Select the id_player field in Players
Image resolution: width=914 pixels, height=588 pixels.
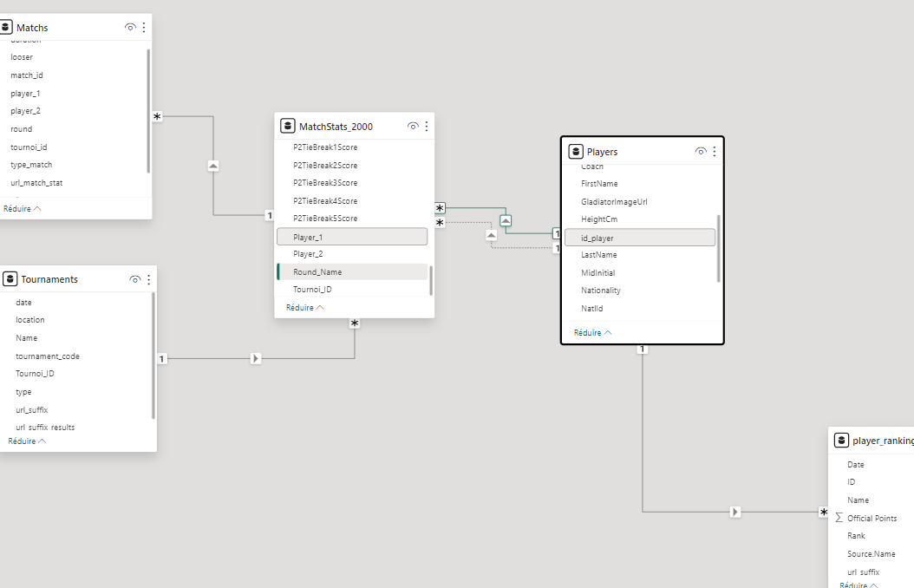640,238
